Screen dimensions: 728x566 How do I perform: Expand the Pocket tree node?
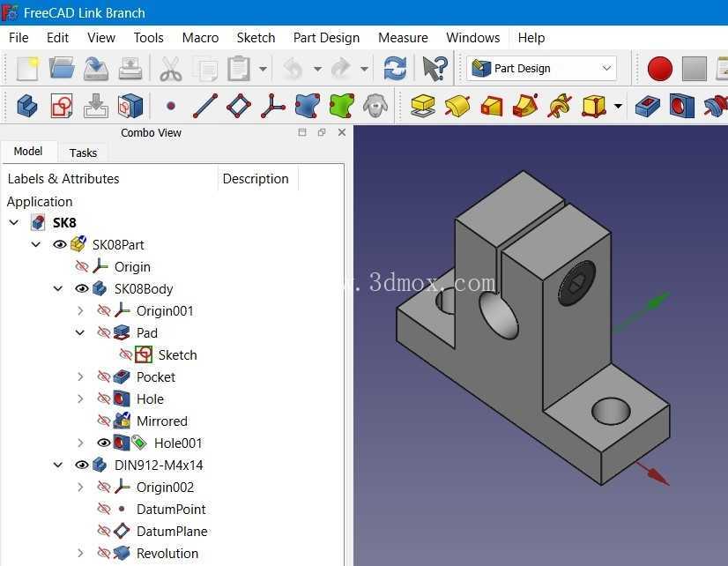[80, 376]
